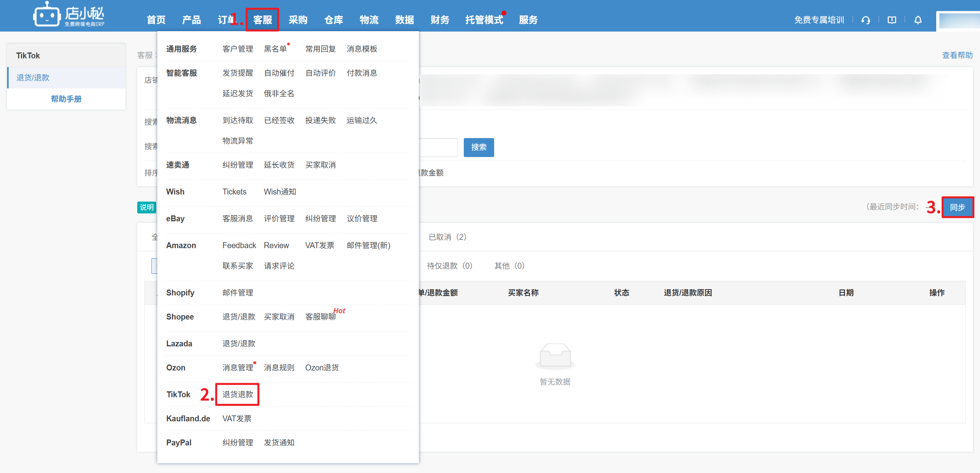Screen dimensions: 980x473
Task: Switch to the 已取消 (2) tab
Action: (x=447, y=237)
